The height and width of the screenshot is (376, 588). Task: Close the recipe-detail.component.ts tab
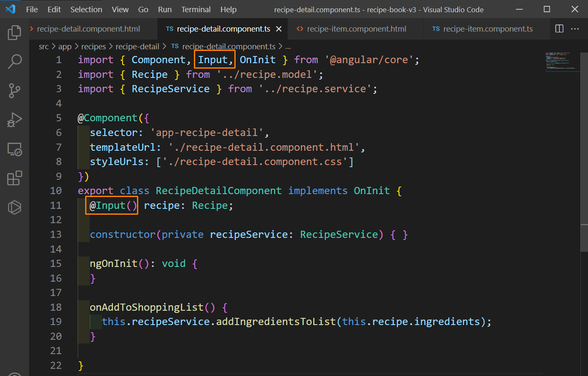pos(279,29)
